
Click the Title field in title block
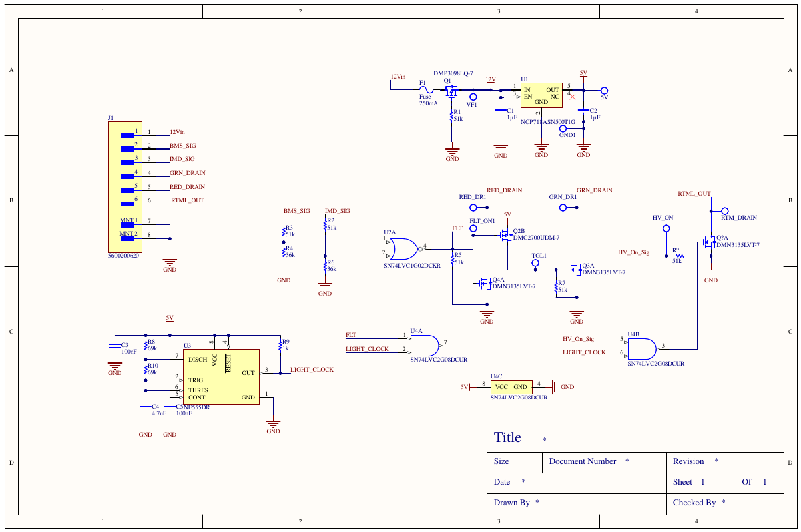pos(635,438)
